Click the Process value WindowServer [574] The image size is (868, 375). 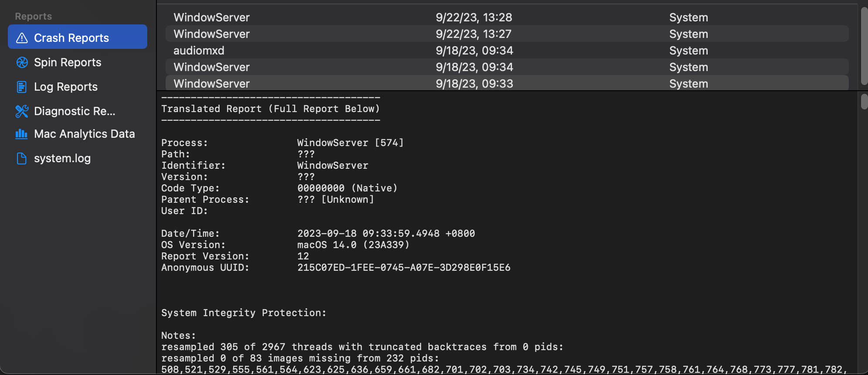350,143
